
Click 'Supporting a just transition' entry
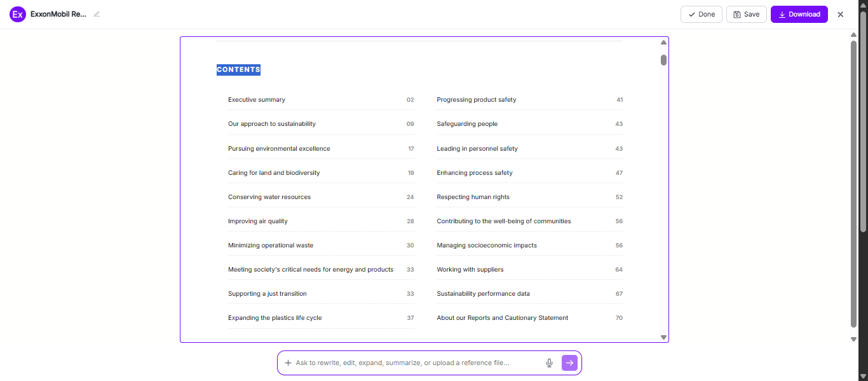268,294
